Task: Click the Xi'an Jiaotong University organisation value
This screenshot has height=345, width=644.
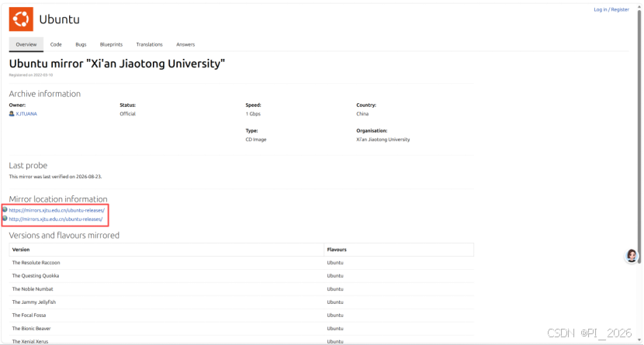Action: [383, 140]
